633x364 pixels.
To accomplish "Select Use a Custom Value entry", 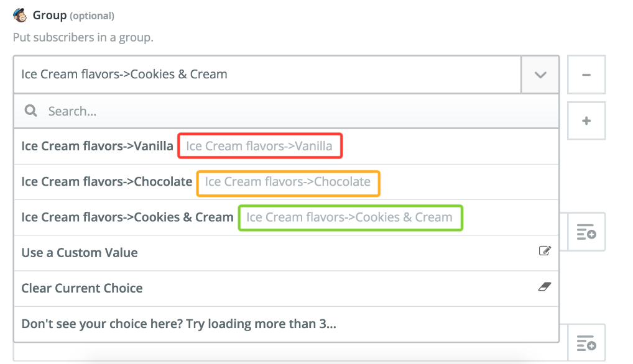I will [x=286, y=253].
